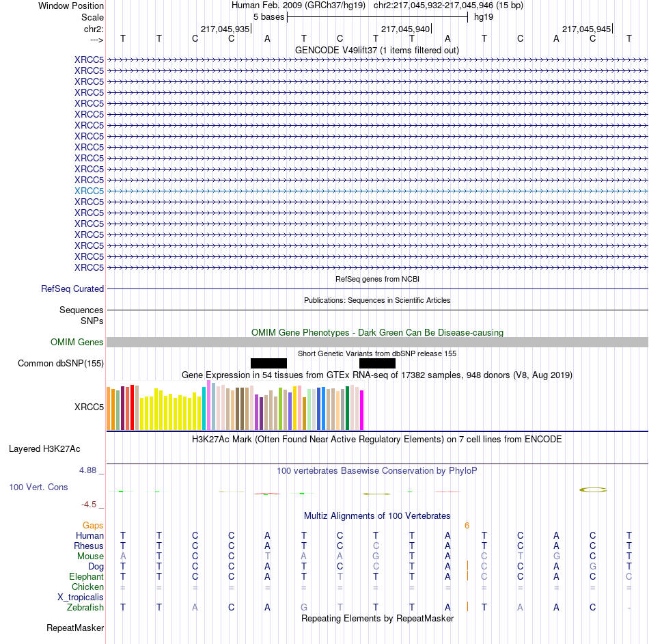649x644 pixels.
Task: Open the OMIM Gene Phenotypes track title
Action: tap(377, 332)
